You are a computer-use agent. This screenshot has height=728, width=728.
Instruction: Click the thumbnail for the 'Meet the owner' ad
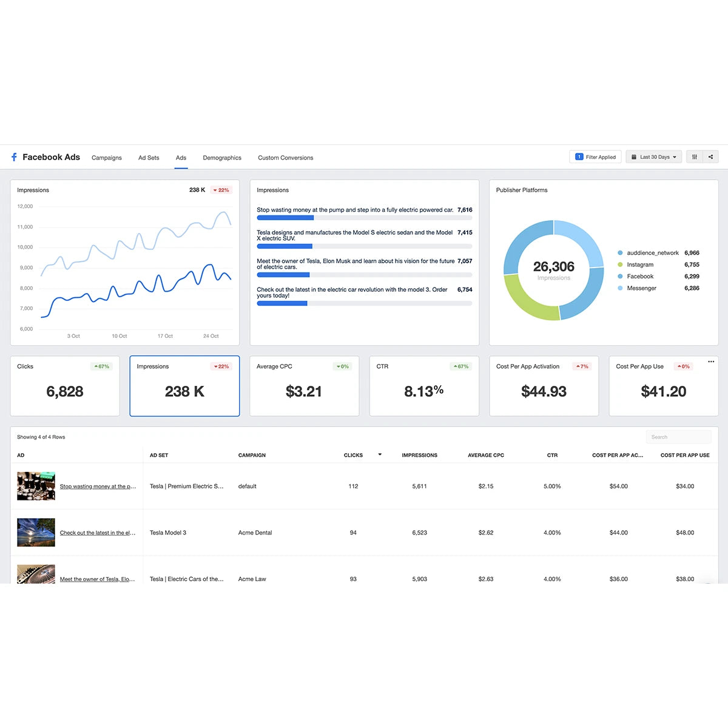pyautogui.click(x=36, y=574)
